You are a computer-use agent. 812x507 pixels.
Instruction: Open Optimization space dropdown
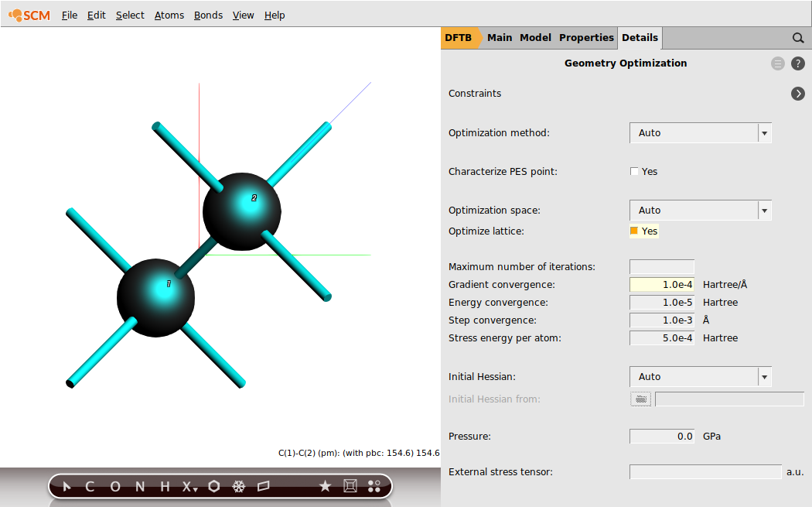coord(701,211)
